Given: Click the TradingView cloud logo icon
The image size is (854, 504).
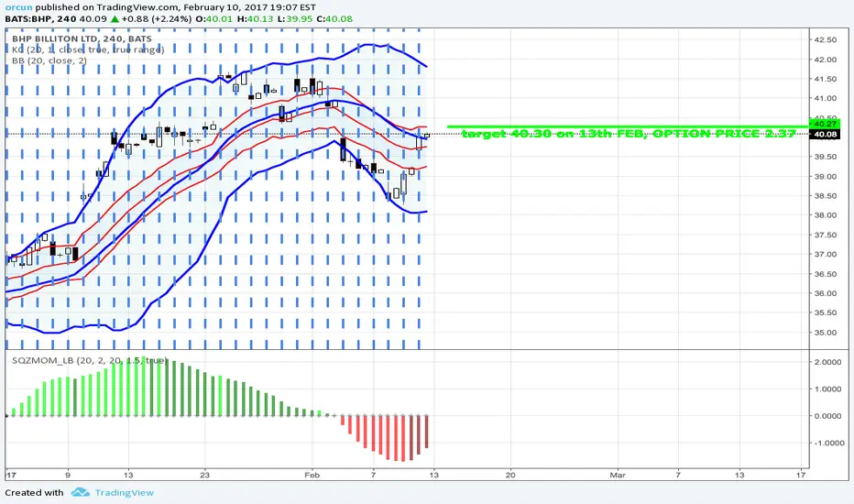Looking at the screenshot, I should pos(80,493).
